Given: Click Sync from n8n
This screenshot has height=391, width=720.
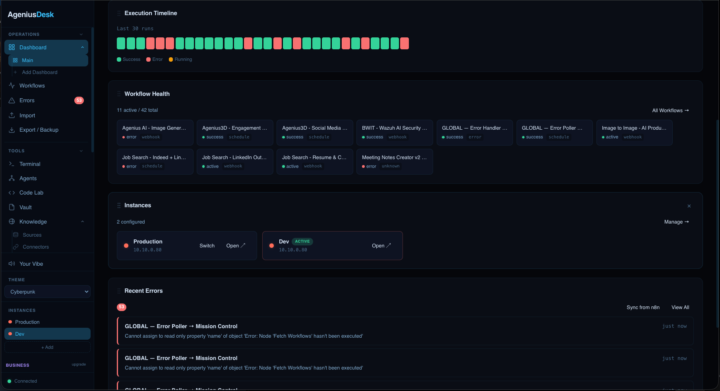Looking at the screenshot, I should pyautogui.click(x=643, y=307).
